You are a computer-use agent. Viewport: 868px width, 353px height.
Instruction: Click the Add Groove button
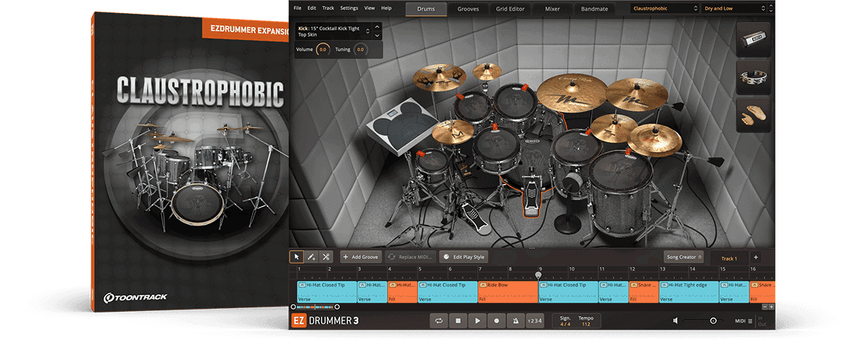coord(361,257)
